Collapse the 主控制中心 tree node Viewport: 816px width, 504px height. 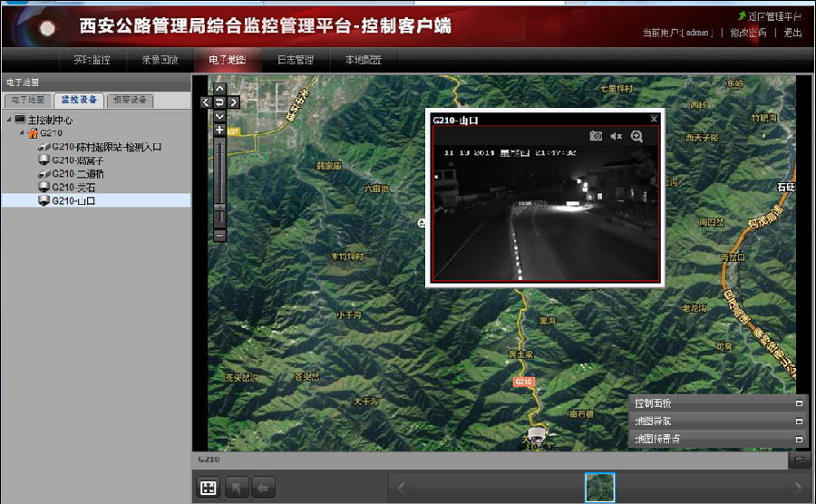pyautogui.click(x=9, y=120)
